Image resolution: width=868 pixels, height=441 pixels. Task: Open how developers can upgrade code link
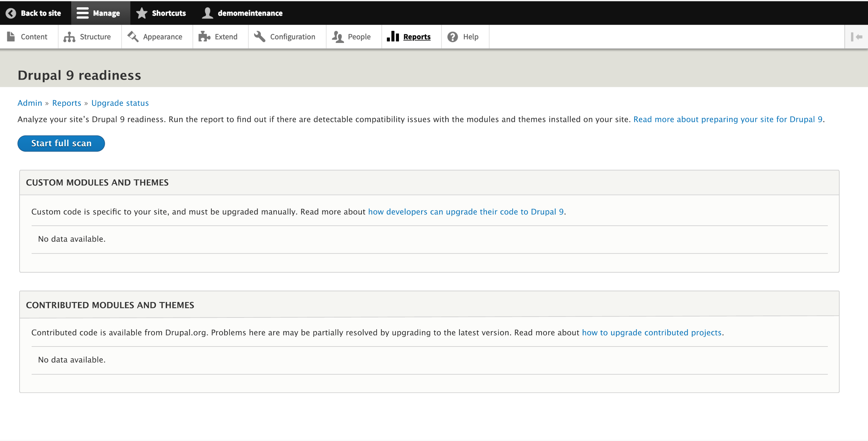[x=466, y=212]
